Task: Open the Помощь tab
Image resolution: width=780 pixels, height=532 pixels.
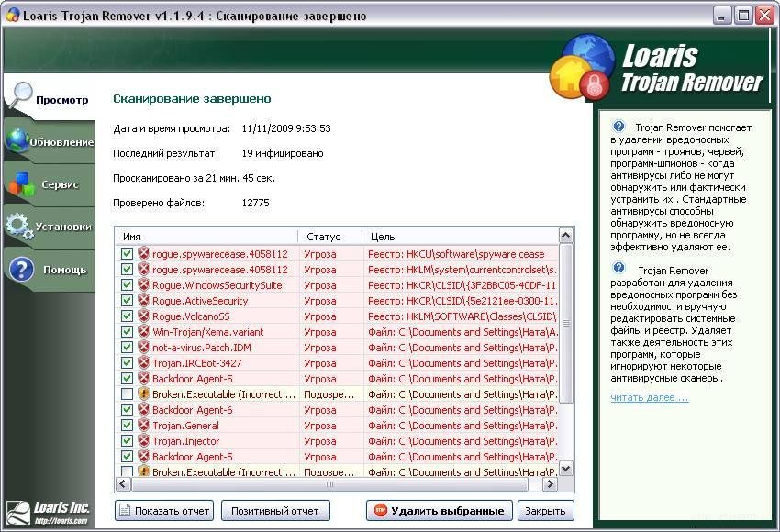Action: (50, 270)
